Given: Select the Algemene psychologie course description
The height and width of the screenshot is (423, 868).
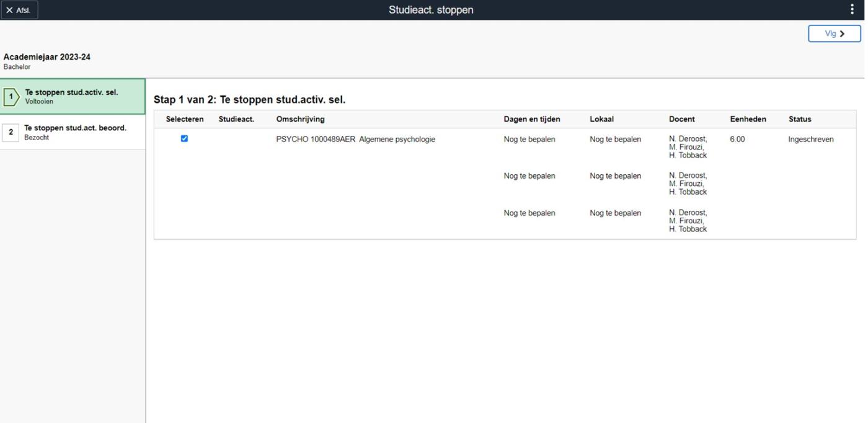Looking at the screenshot, I should 397,140.
